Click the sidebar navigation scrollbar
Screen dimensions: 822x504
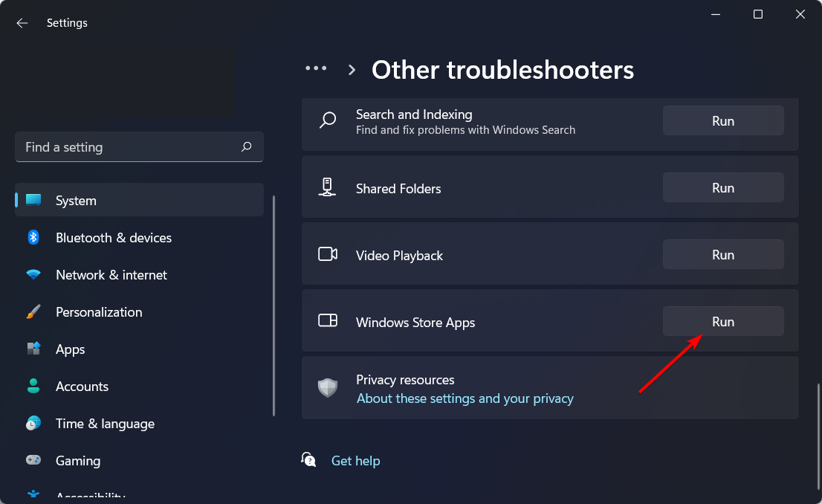point(274,306)
